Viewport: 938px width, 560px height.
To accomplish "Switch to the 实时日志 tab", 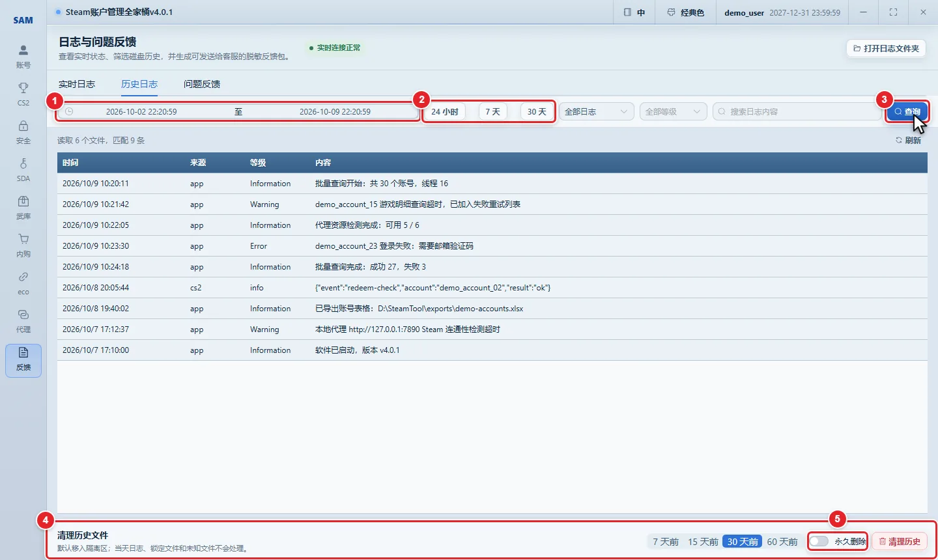I will (77, 84).
